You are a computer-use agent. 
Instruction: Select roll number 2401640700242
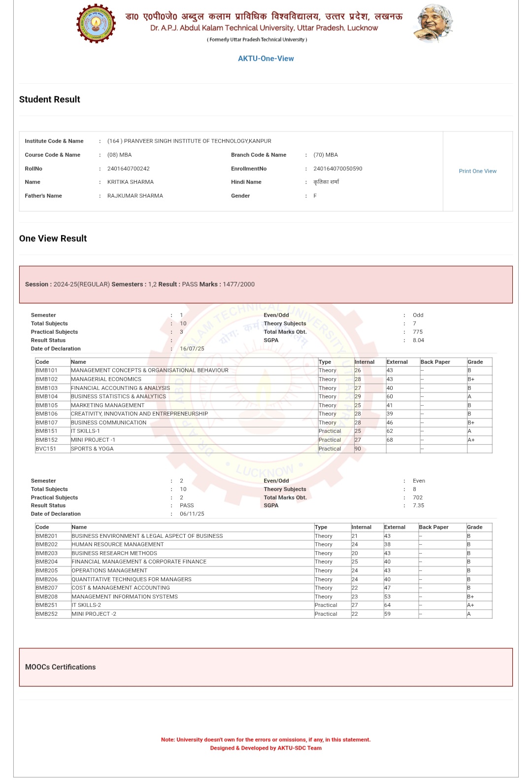129,169
